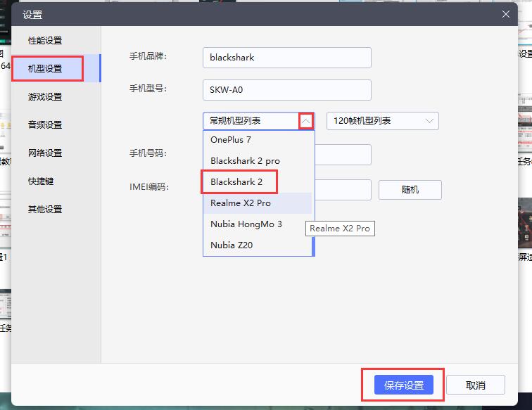
Task: Expand the 120帧机型列表 dropdown
Action: click(x=382, y=121)
